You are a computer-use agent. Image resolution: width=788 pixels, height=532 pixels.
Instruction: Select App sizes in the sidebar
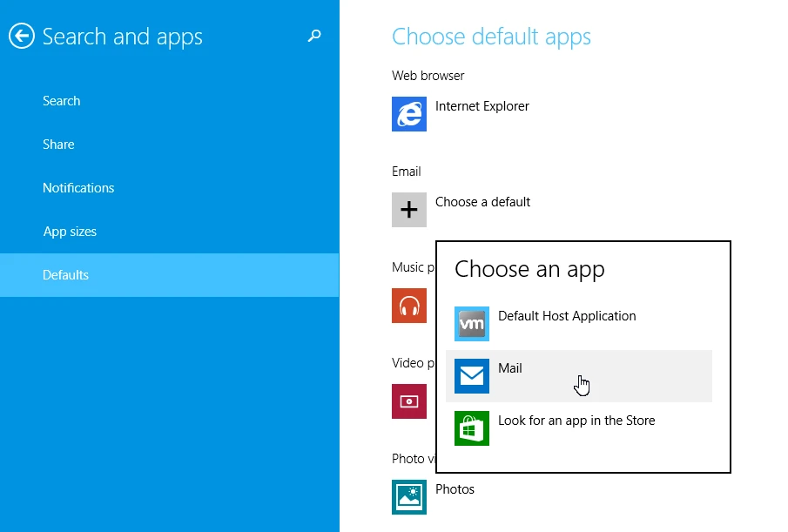[70, 232]
